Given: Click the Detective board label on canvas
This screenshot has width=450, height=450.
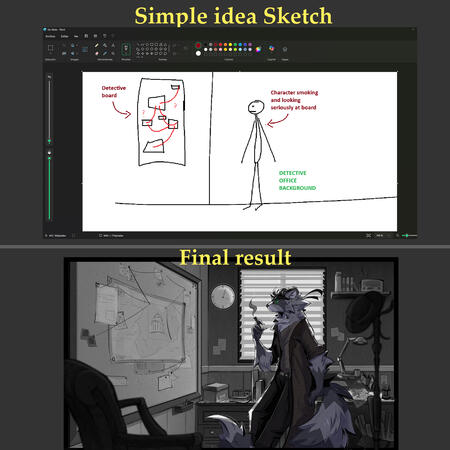Looking at the screenshot, I should click(114, 92).
